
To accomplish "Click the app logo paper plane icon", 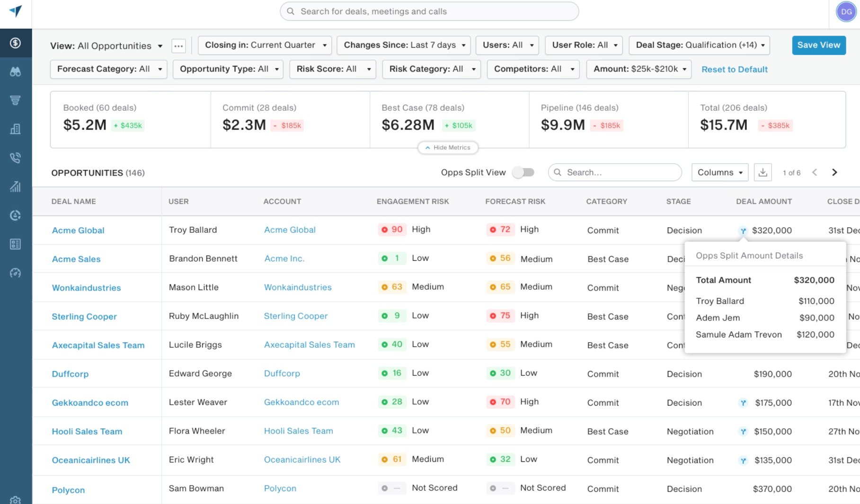I will 16,11.
